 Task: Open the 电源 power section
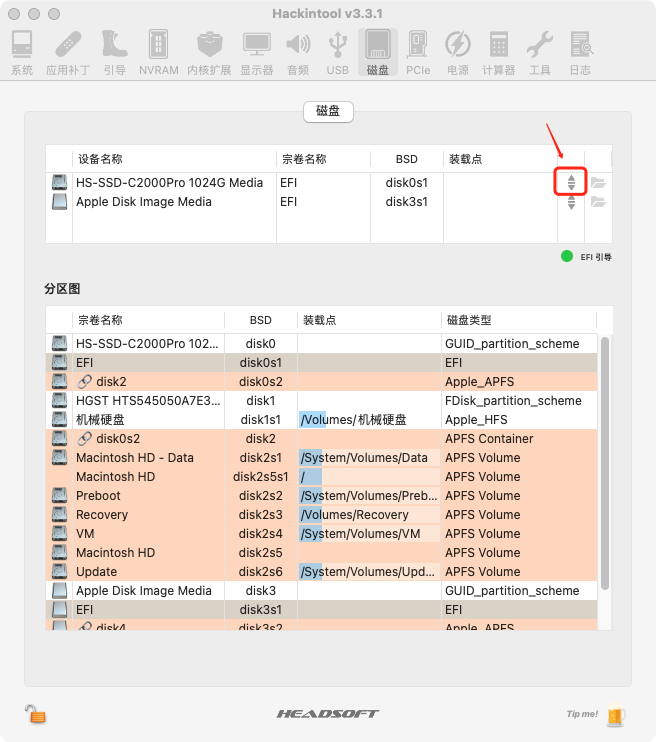pyautogui.click(x=458, y=52)
